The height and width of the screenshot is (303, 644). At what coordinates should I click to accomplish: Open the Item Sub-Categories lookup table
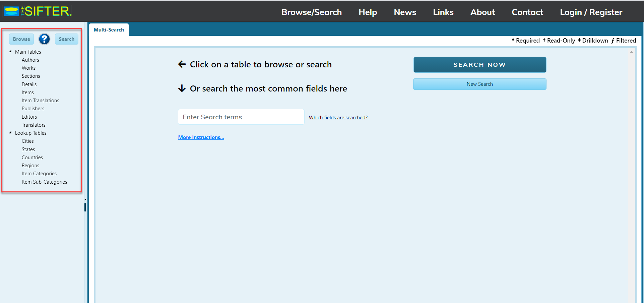pyautogui.click(x=44, y=182)
